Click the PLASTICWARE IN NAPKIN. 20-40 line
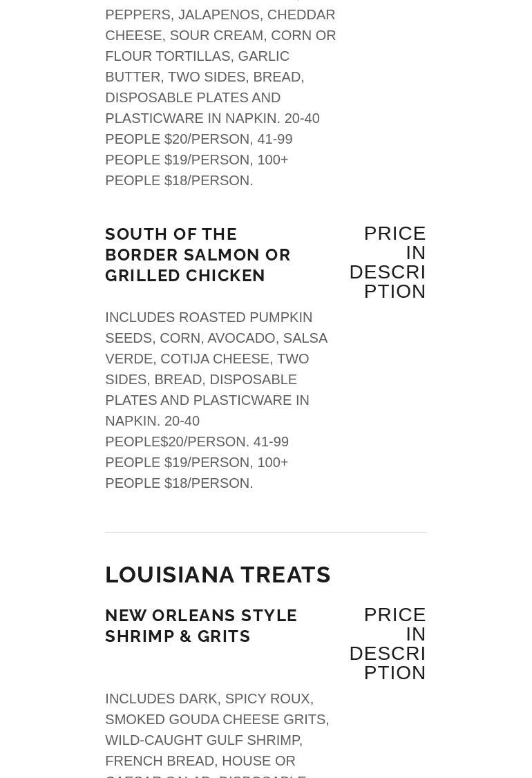The image size is (532, 778). coord(212,118)
